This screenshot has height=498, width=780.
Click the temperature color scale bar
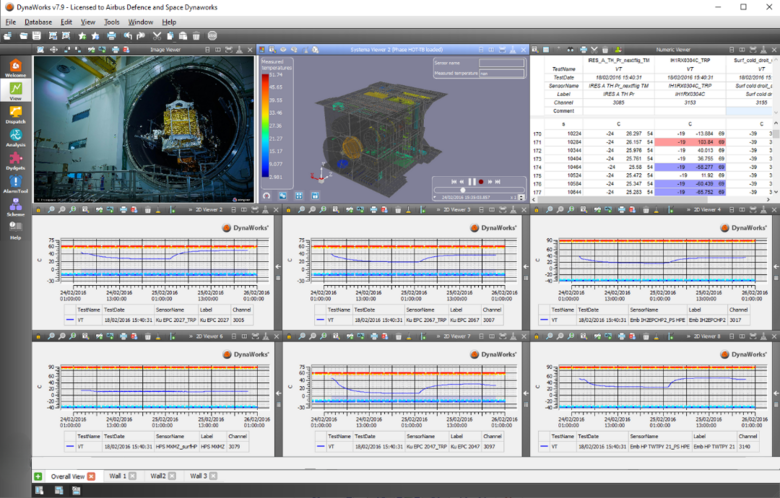coord(266,125)
